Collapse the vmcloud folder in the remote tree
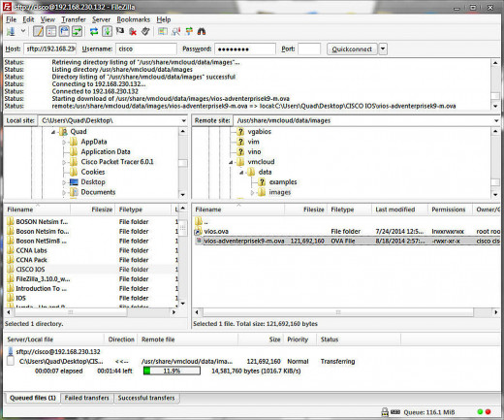Viewport: 504px width, 420px height. pyautogui.click(x=231, y=162)
